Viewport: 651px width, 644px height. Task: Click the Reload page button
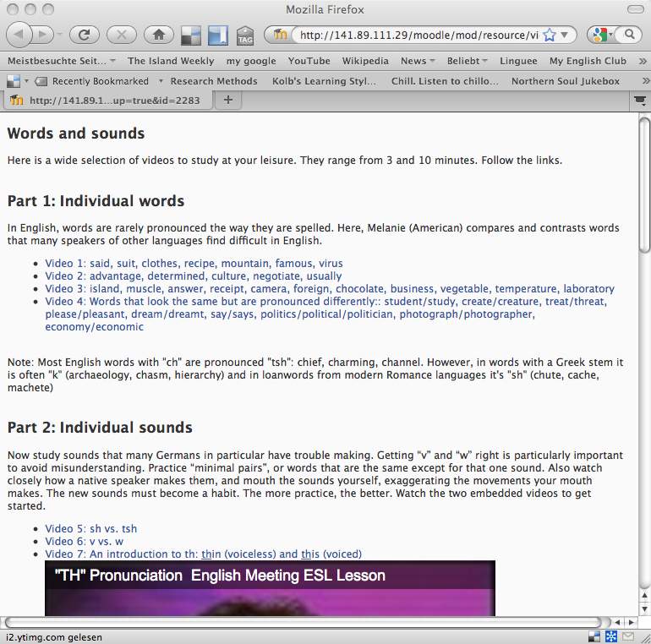[84, 35]
